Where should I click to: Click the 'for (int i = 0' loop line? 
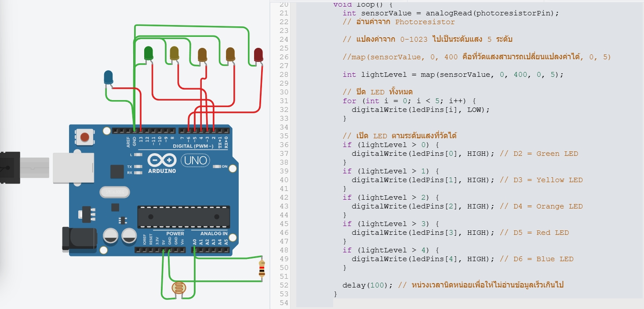pos(410,101)
